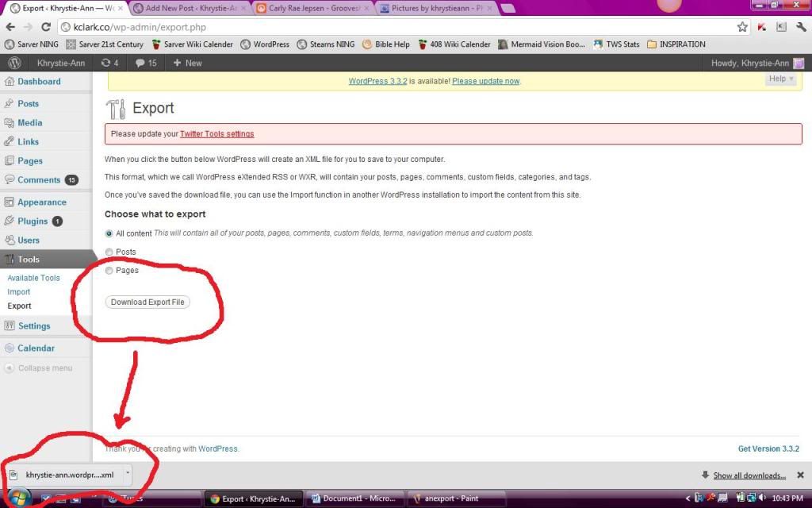Click the Get Version 3.3.2 link

[768, 449]
